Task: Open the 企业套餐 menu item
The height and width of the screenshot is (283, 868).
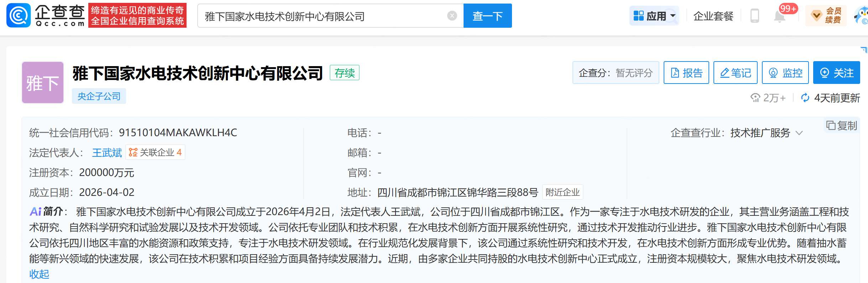Action: point(713,16)
